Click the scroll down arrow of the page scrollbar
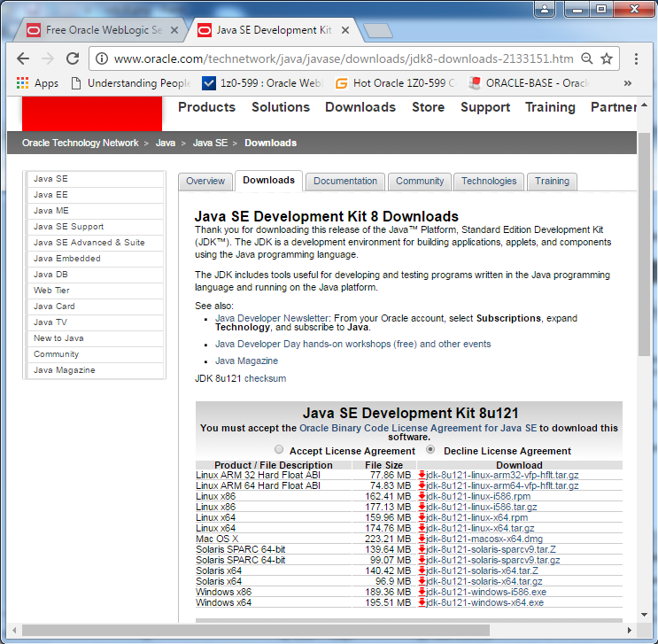The image size is (658, 644). click(644, 615)
